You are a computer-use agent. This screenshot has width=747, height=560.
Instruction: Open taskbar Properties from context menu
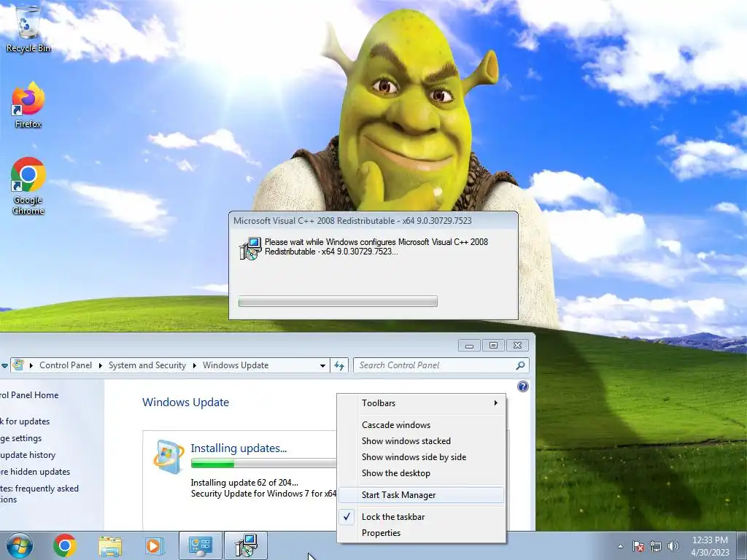coord(422,533)
